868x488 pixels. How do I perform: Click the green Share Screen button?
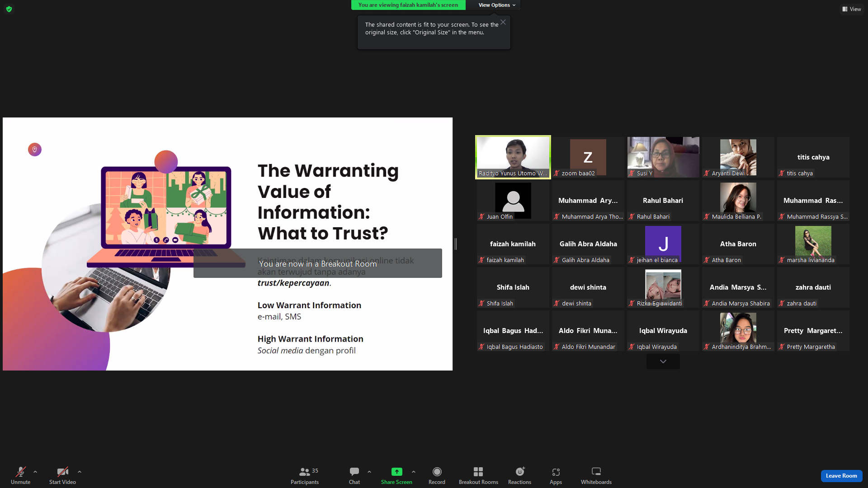(x=396, y=475)
